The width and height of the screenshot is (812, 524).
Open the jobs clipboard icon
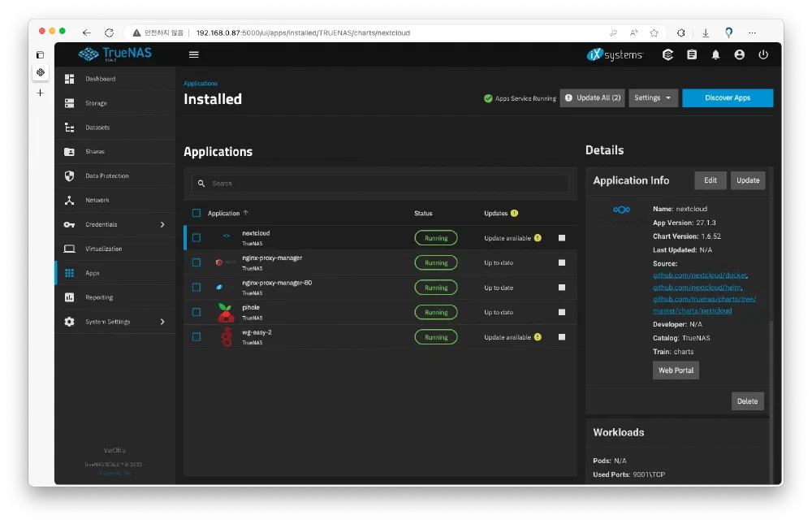tap(692, 54)
